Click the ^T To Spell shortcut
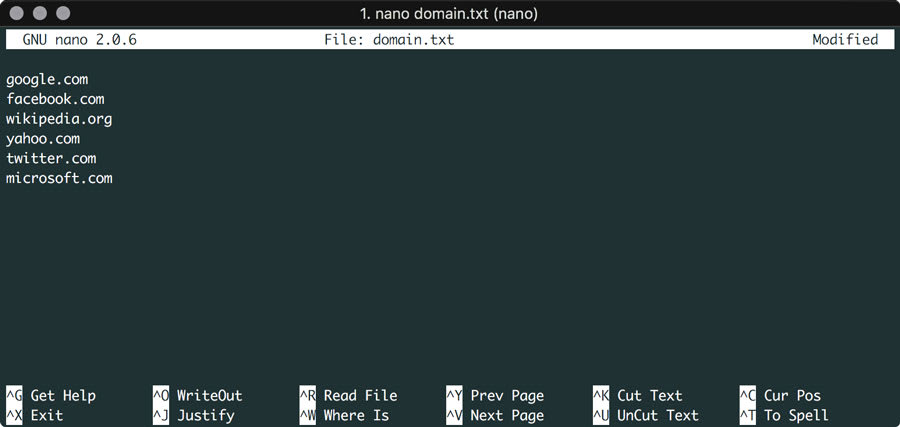Viewport: 900px width, 427px height. coord(785,416)
